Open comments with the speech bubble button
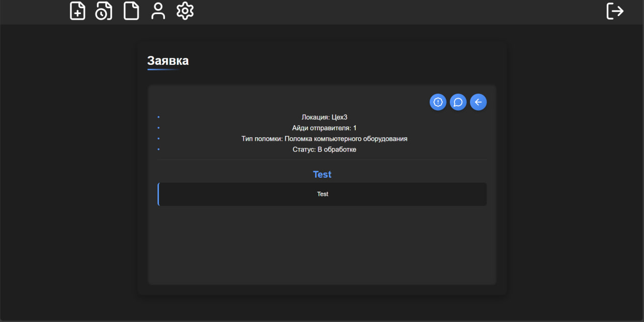The image size is (644, 322). [x=458, y=102]
